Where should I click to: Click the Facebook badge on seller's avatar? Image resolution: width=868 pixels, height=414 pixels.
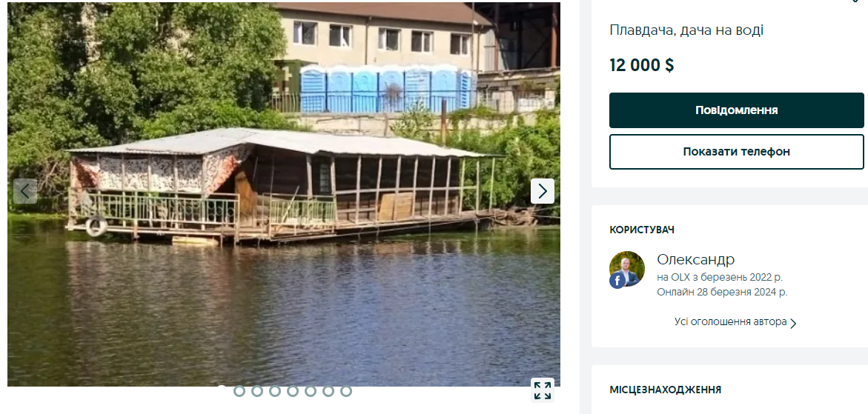617,281
